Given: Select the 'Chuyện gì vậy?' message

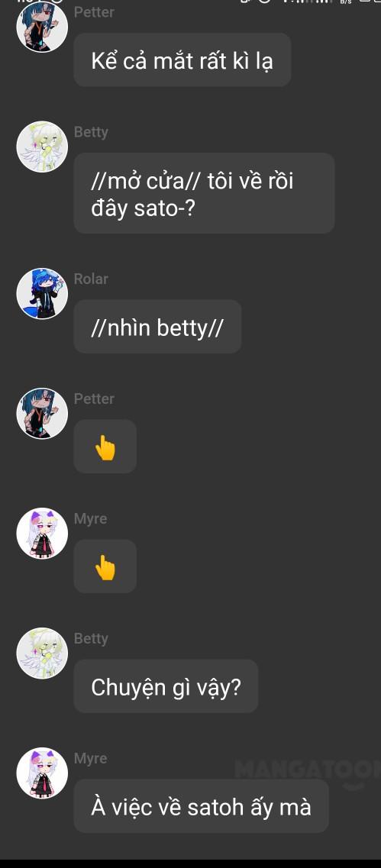Looking at the screenshot, I should pos(166,686).
